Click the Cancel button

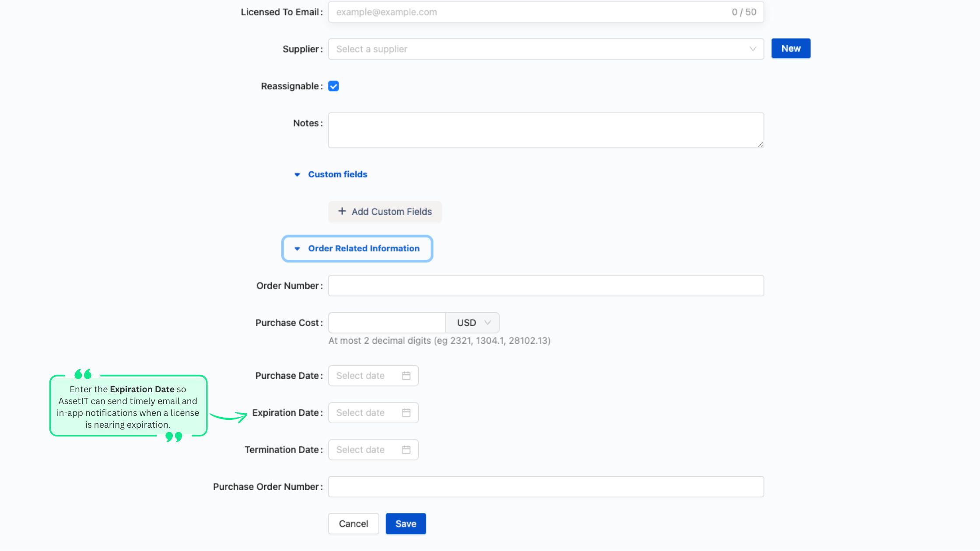point(353,523)
